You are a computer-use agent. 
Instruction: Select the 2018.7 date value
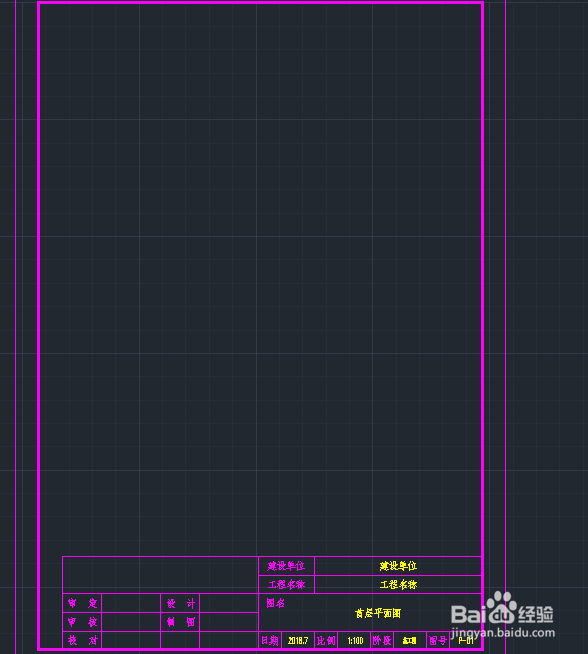coord(298,641)
